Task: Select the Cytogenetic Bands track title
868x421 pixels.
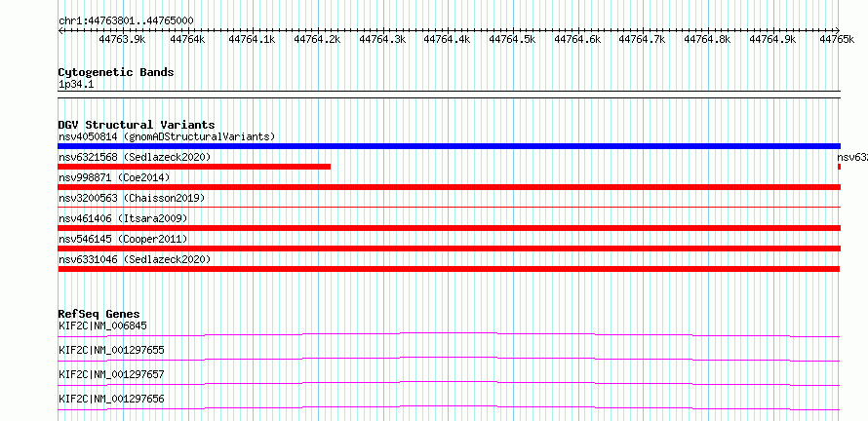Action: tap(116, 72)
